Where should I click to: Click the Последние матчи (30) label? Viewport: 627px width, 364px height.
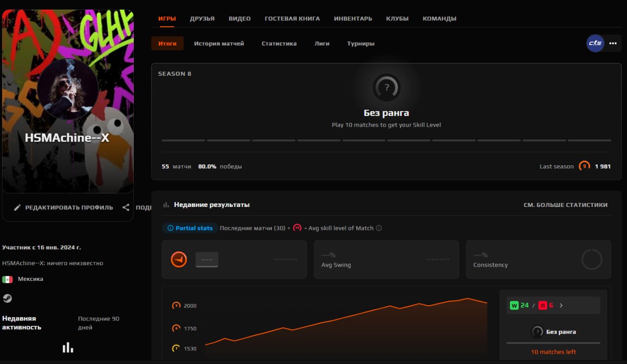[253, 228]
